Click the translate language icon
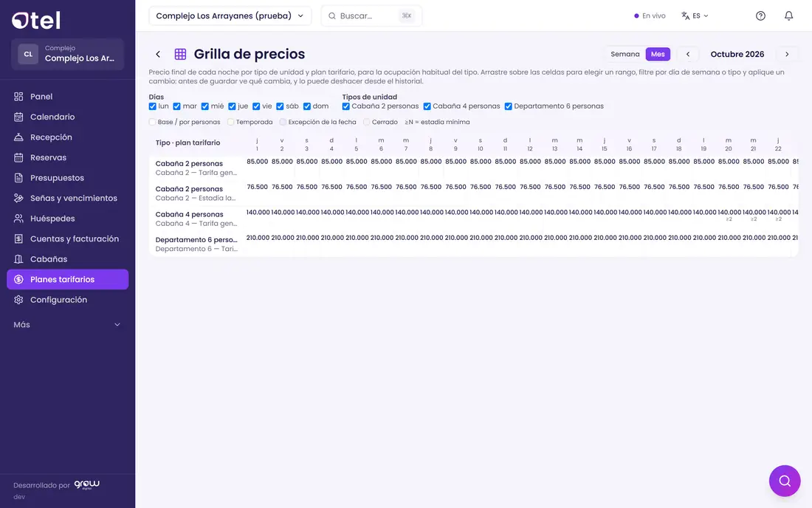Viewport: 812px width, 508px height. 685,16
